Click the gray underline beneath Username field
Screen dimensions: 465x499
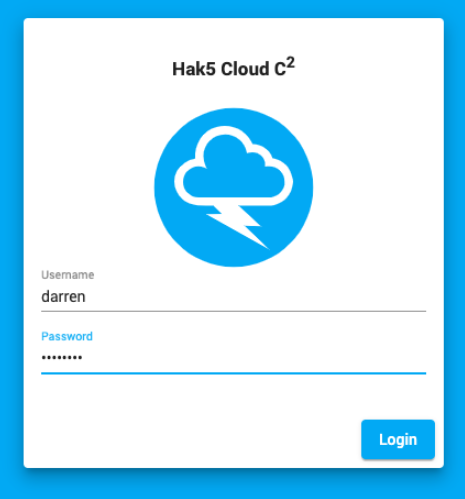233,311
